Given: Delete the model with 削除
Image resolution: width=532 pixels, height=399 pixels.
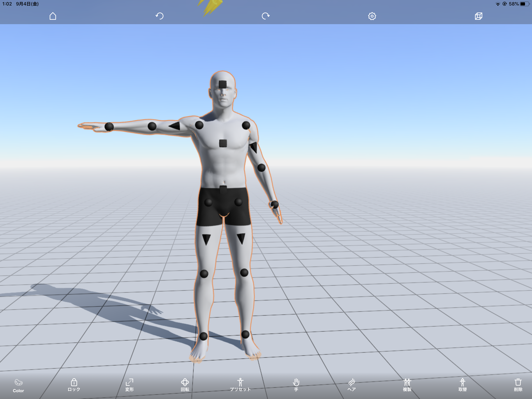Looking at the screenshot, I should click(518, 385).
